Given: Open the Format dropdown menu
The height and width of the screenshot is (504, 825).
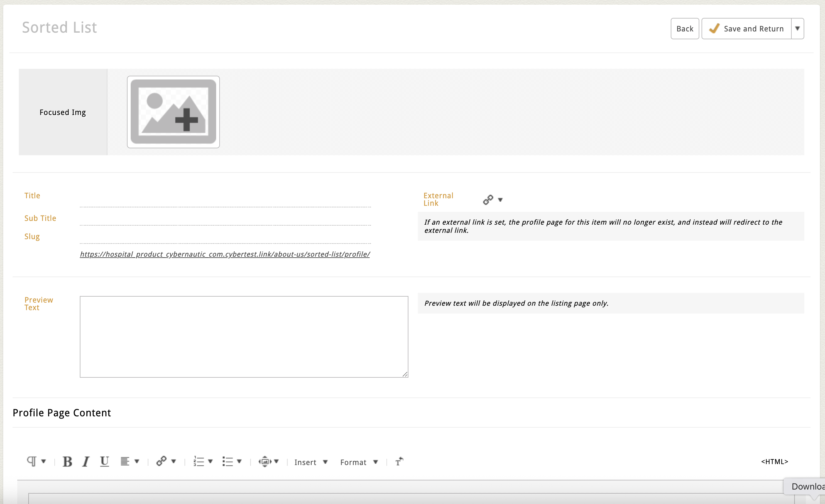Looking at the screenshot, I should tap(358, 462).
